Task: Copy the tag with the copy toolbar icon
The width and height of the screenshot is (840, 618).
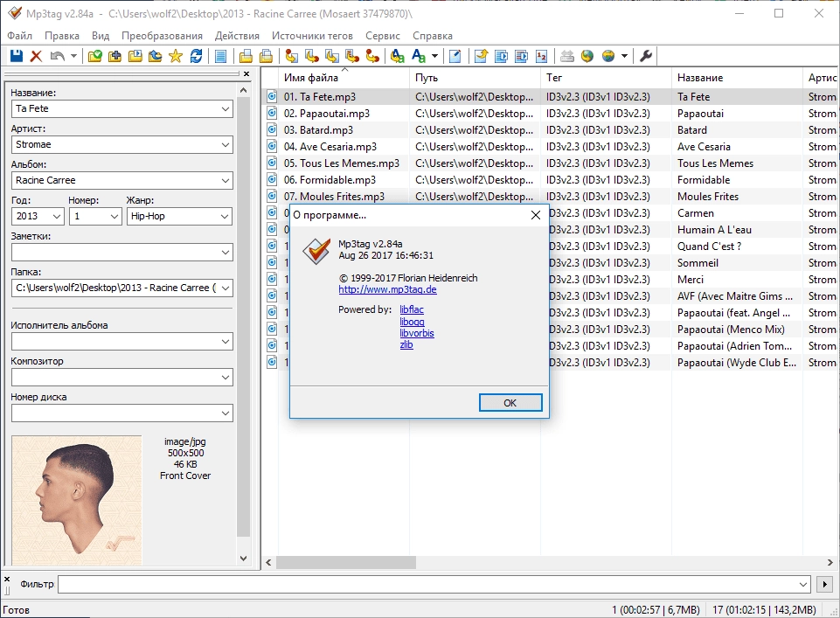Action: 246,56
